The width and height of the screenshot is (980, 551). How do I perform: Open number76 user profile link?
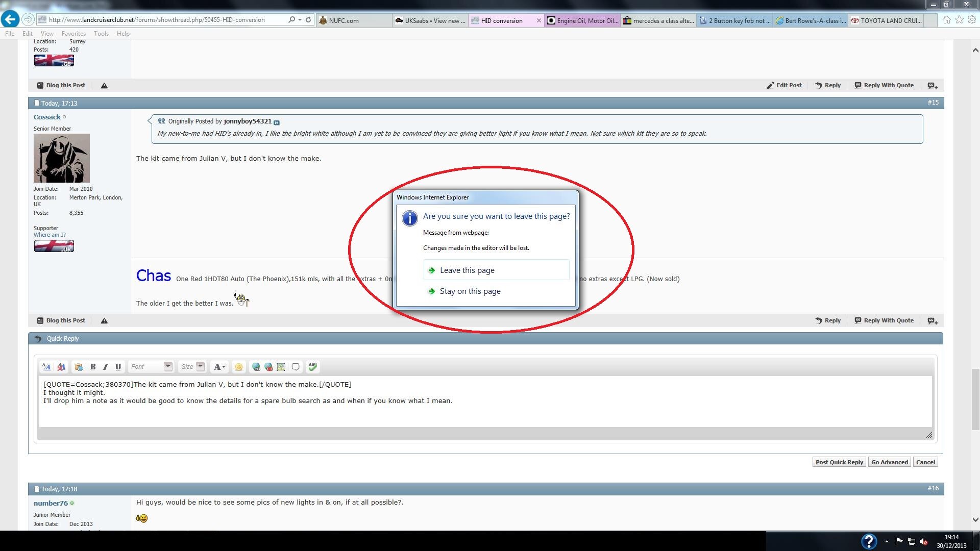51,503
